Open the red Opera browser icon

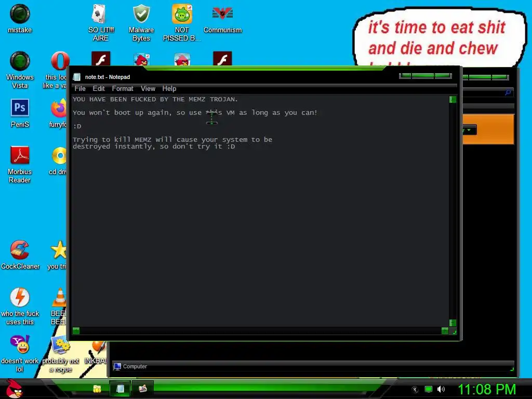coord(60,61)
